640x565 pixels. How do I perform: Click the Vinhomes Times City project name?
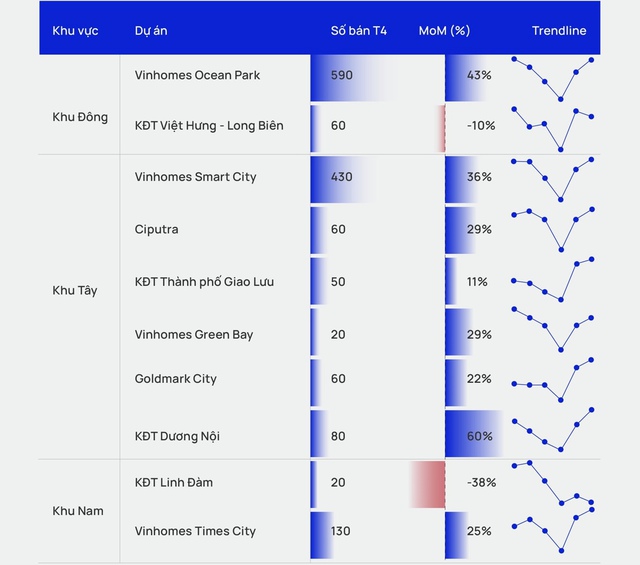(x=195, y=531)
